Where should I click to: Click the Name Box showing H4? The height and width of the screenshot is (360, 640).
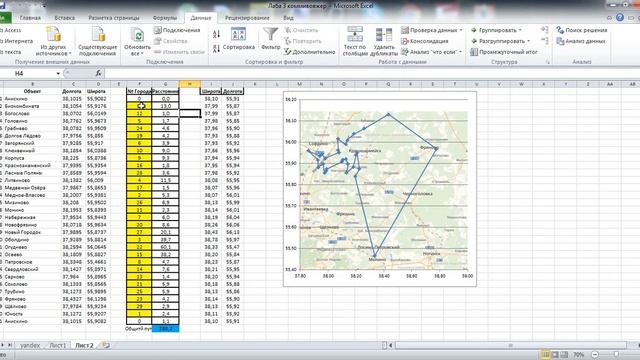click(28, 73)
